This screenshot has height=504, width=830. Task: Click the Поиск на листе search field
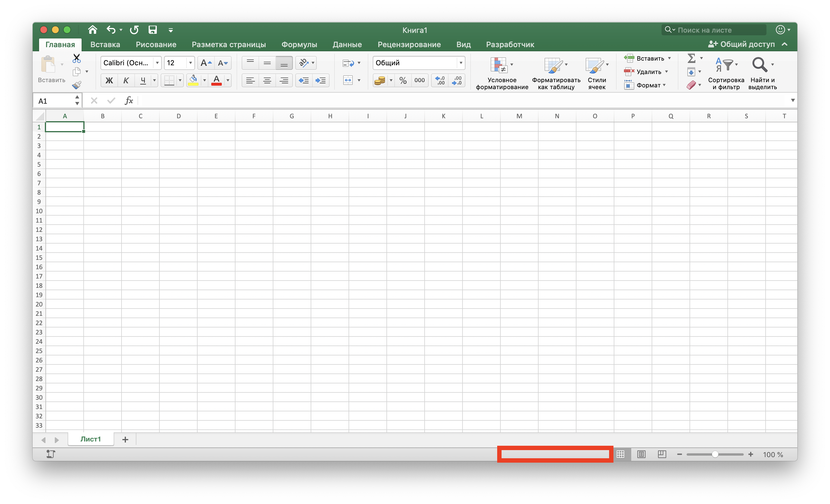click(x=714, y=30)
